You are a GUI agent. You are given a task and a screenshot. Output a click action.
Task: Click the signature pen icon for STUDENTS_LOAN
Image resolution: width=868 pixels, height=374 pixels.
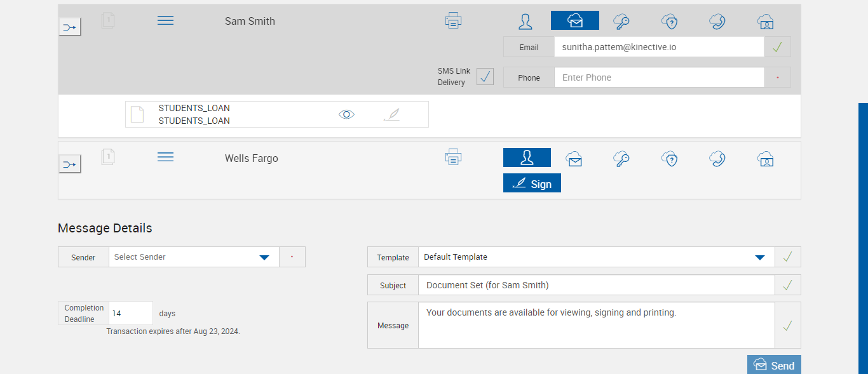tap(392, 114)
